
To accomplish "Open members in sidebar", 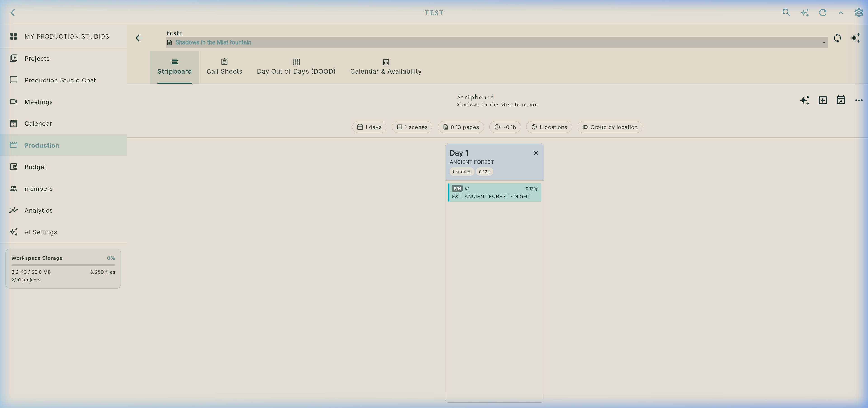I will coord(63,188).
